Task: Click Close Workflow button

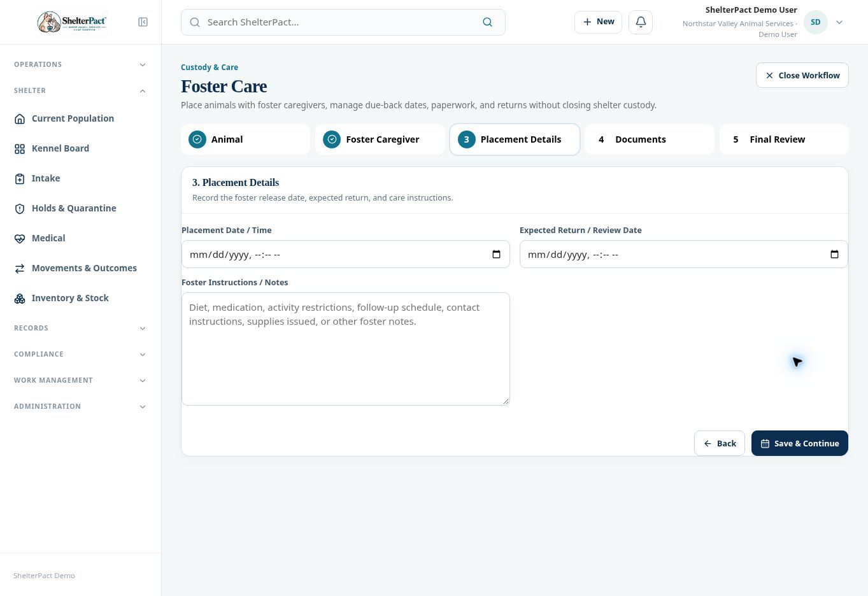Action: (802, 75)
